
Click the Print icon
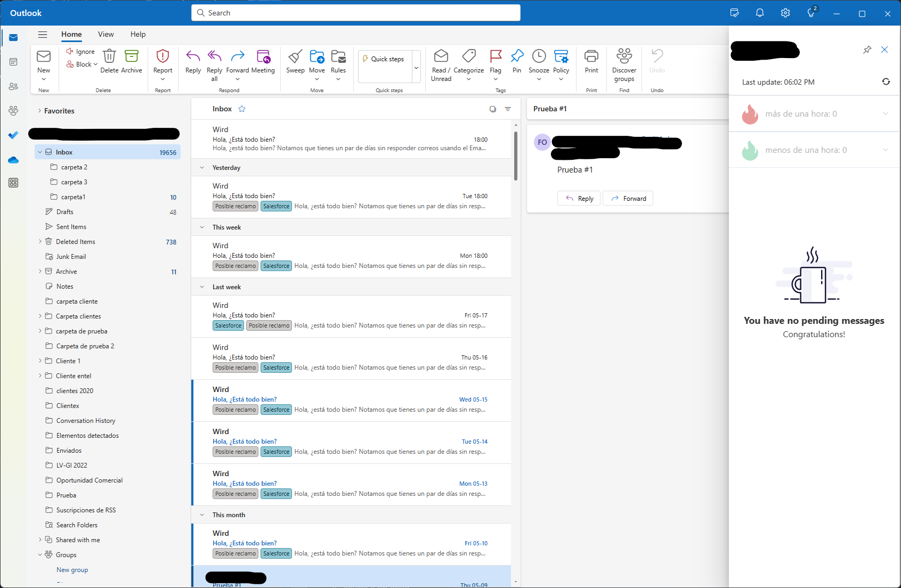tap(591, 56)
